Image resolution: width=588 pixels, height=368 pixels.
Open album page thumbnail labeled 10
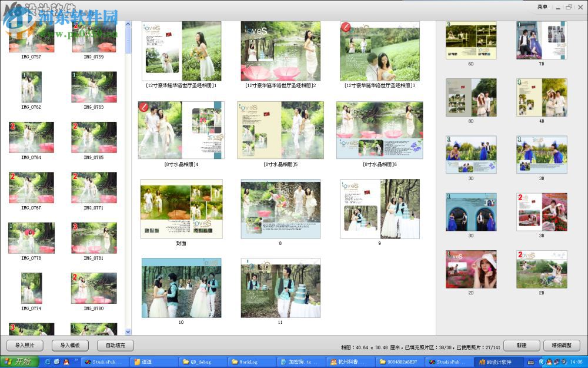182,288
